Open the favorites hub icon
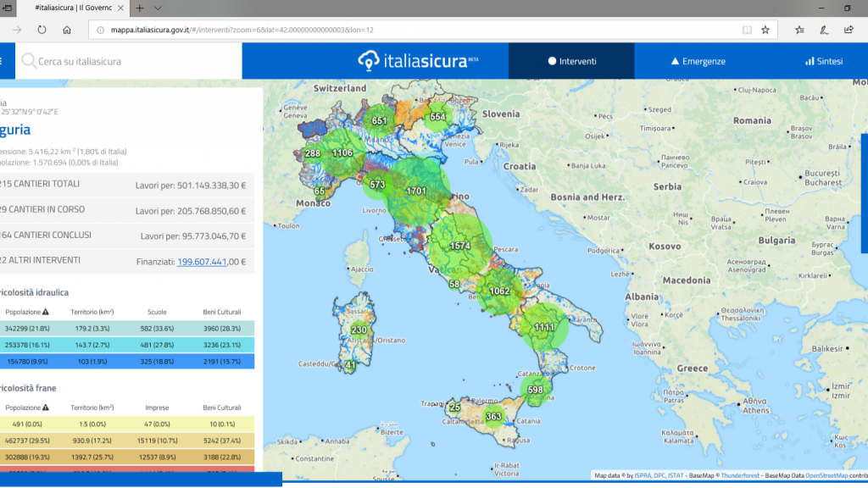Image resolution: width=868 pixels, height=488 pixels. coord(799,30)
